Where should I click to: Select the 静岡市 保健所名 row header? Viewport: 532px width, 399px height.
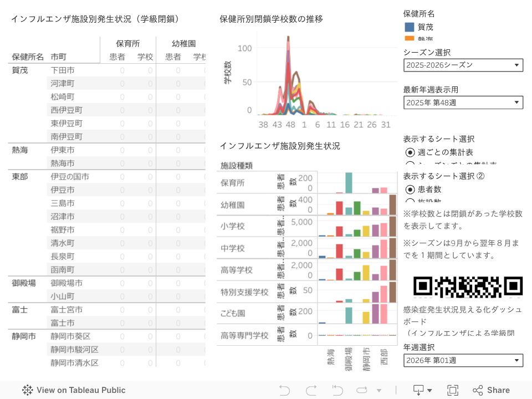pos(24,336)
